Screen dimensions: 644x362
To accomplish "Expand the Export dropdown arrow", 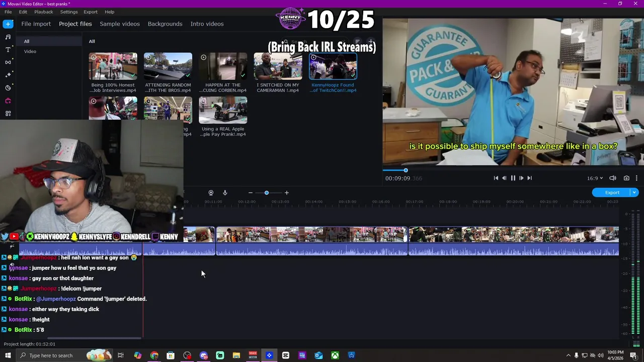I will coord(634,193).
